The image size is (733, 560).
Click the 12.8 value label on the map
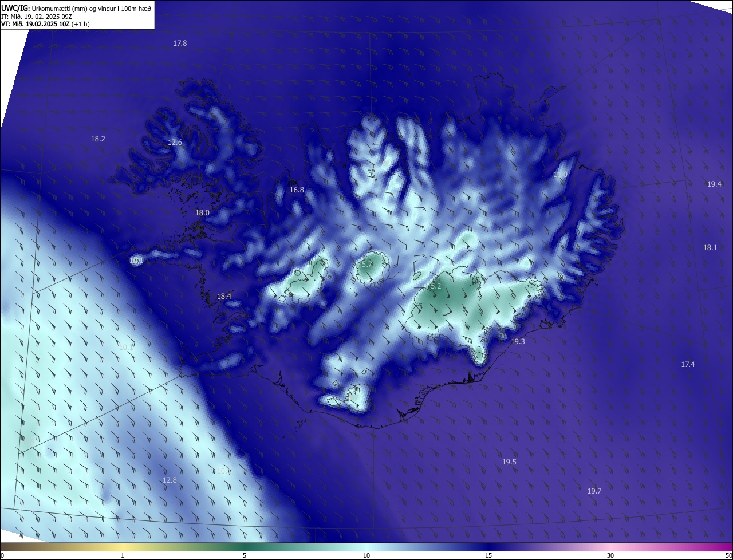[x=170, y=480]
